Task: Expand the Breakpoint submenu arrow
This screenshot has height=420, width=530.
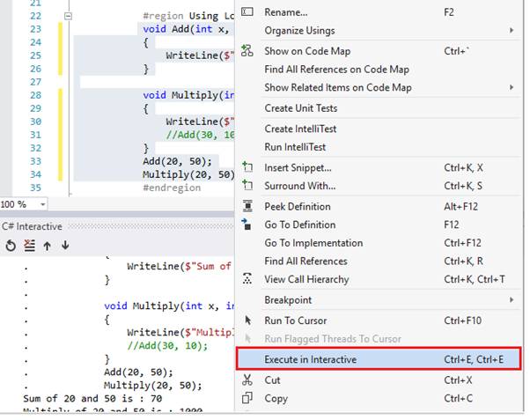Action: click(x=512, y=300)
